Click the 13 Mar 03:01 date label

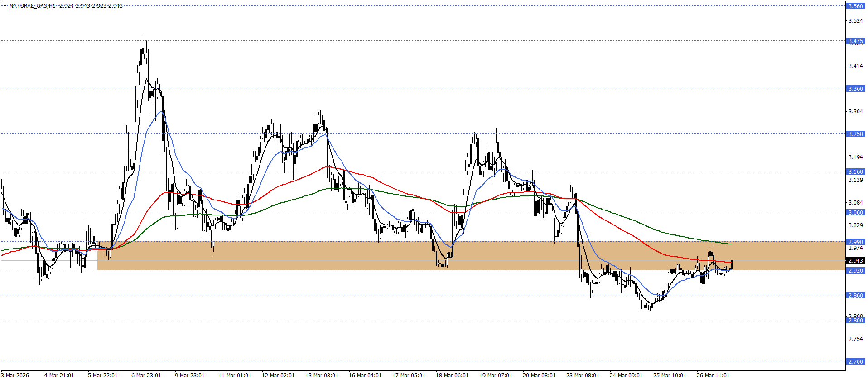pyautogui.click(x=321, y=375)
